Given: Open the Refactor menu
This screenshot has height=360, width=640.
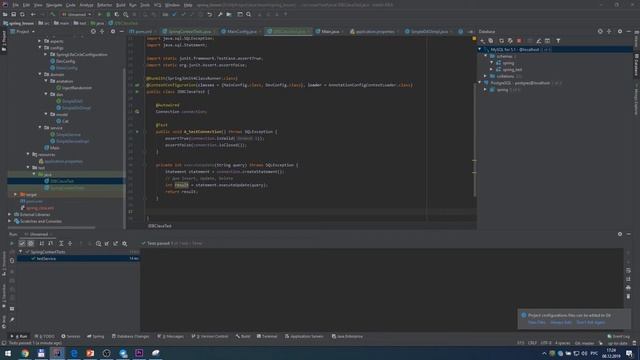Looking at the screenshot, I should pyautogui.click(x=104, y=5).
